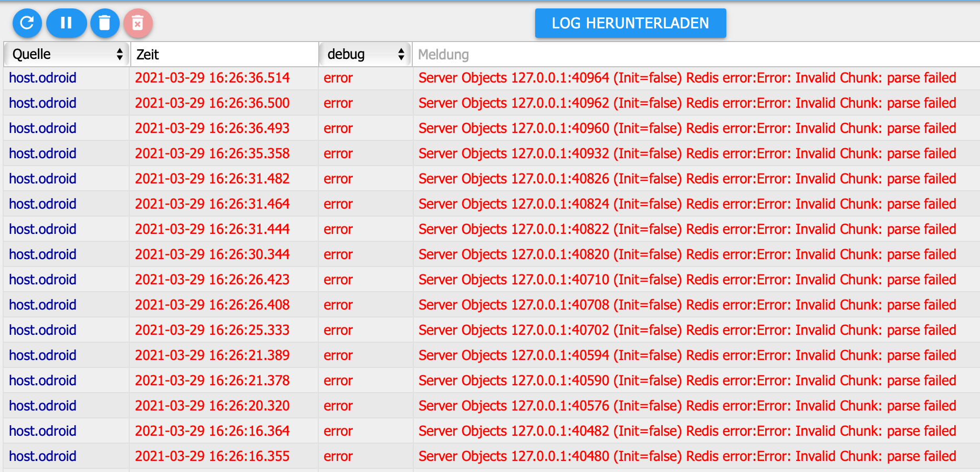Click timestamp 2021-03-29 16:26:31.444
Image resolution: width=980 pixels, height=472 pixels.
pyautogui.click(x=212, y=229)
